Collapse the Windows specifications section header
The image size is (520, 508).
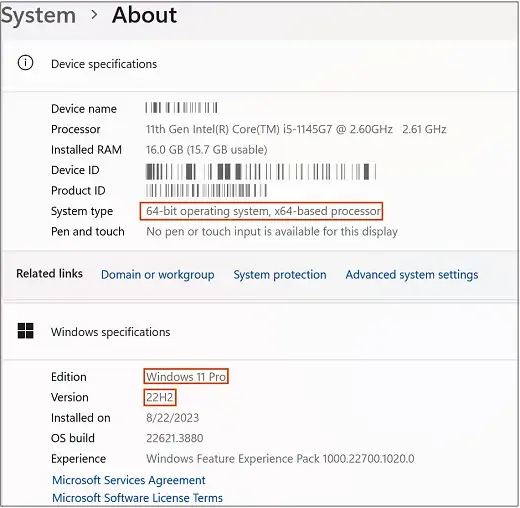260,332
